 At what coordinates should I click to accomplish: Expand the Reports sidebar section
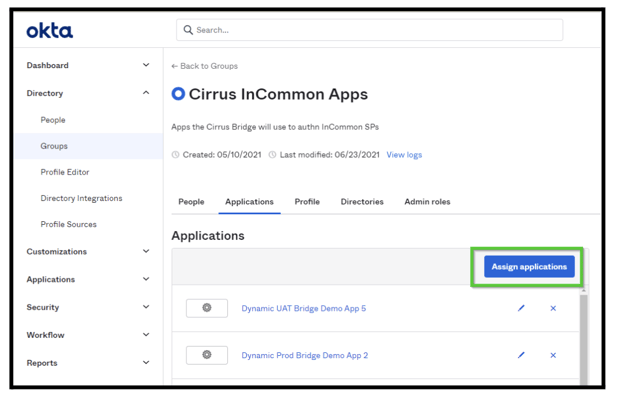pos(146,363)
